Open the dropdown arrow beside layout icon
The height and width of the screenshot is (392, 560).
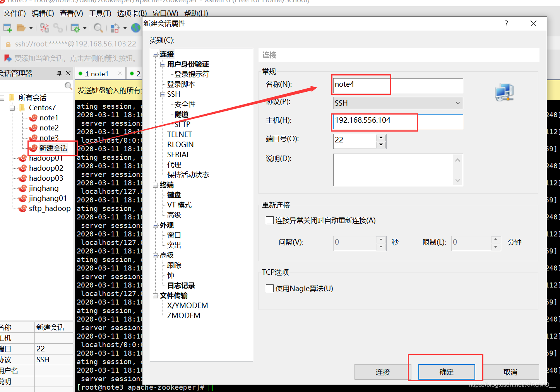pos(125,28)
